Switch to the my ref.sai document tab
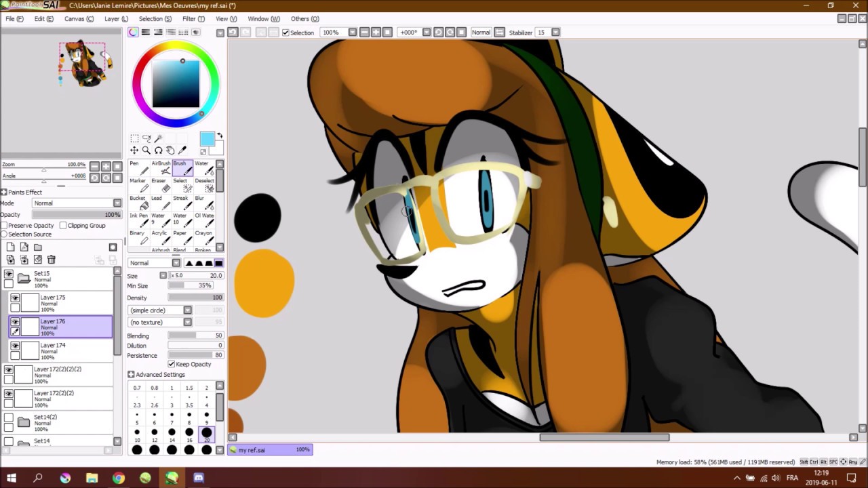 [270, 449]
